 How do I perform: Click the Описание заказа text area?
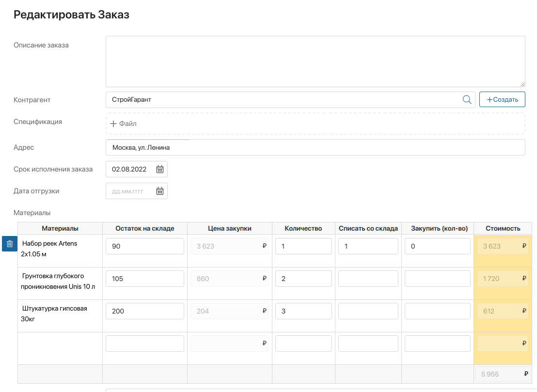coord(315,62)
